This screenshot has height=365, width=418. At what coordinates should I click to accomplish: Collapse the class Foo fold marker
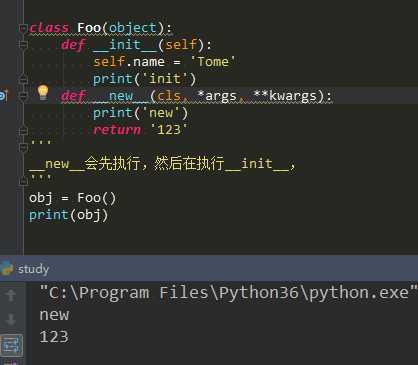23,28
